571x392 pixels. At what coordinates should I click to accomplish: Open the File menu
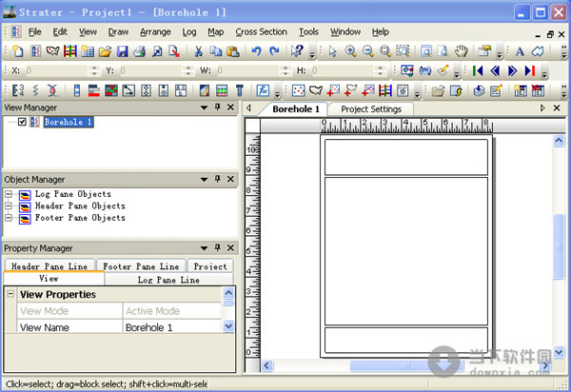coord(34,32)
